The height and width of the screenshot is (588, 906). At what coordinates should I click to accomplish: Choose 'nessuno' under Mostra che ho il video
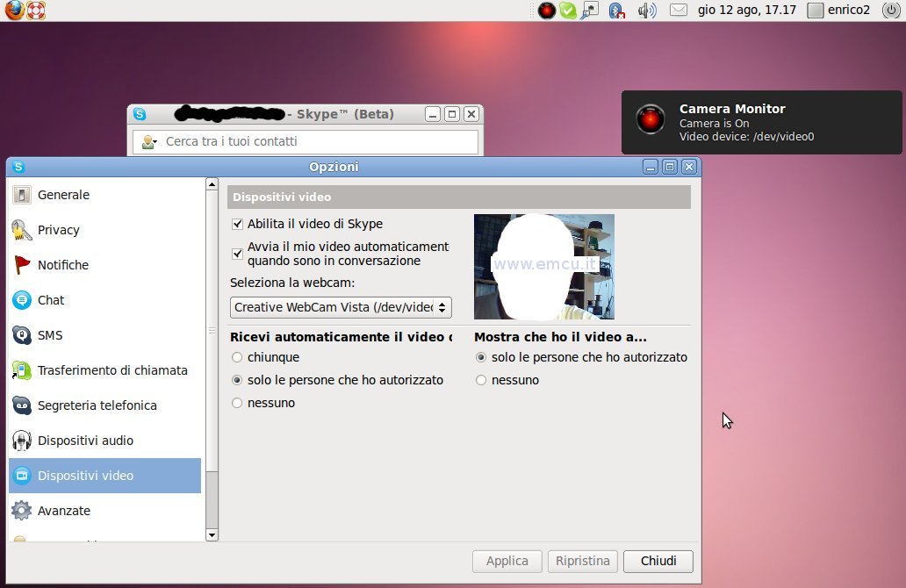[481, 380]
